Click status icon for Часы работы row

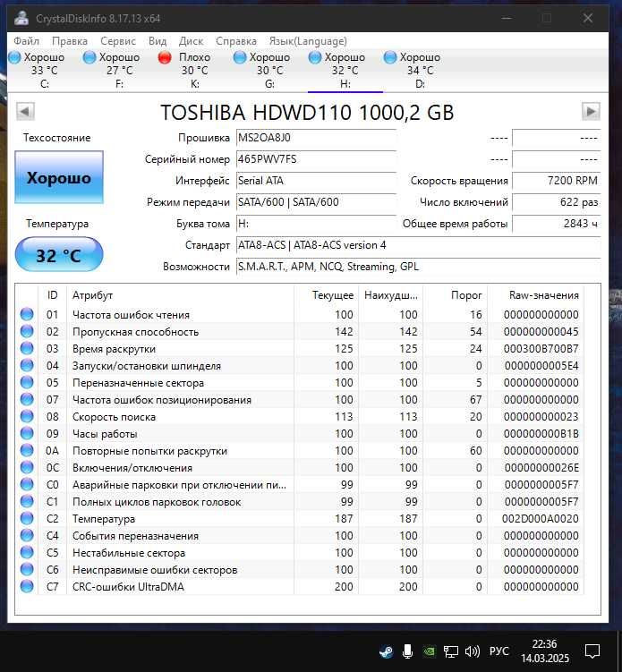point(27,433)
